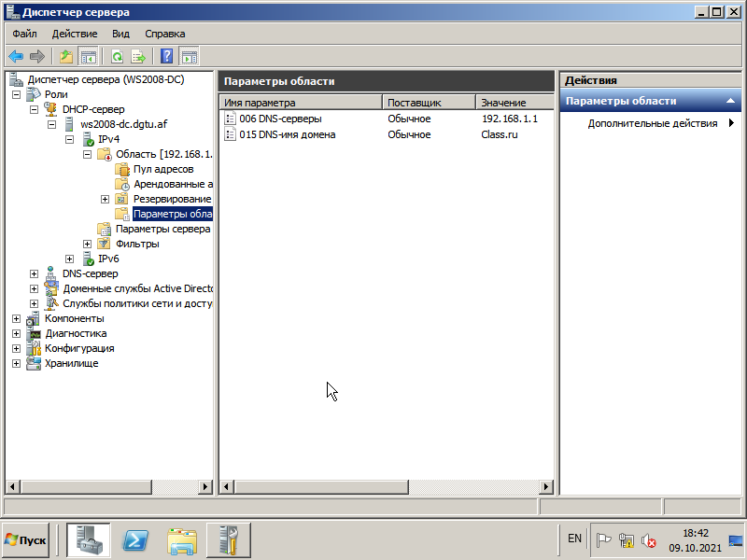Screen dimensions: 747x560
Task: Click the Пул адресов folder icon
Action: coord(122,169)
